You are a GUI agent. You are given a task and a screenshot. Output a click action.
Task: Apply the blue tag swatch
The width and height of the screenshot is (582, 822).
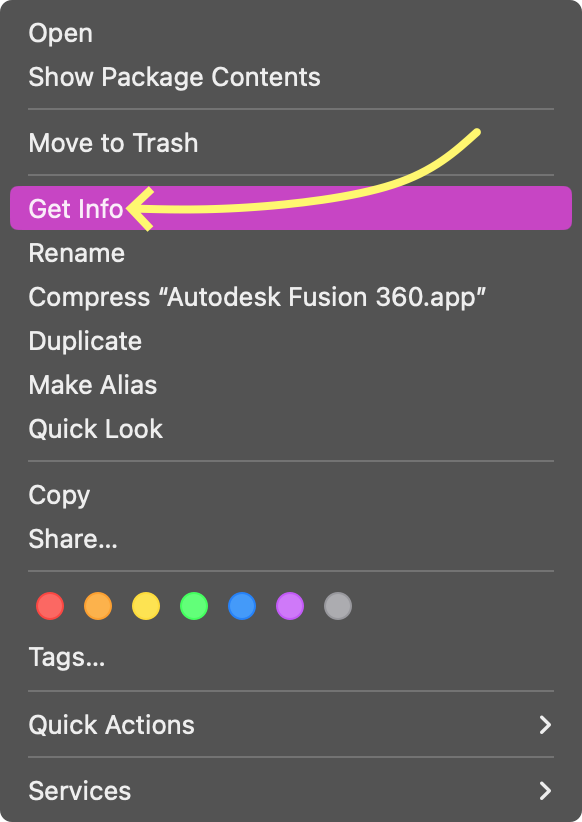tap(242, 606)
